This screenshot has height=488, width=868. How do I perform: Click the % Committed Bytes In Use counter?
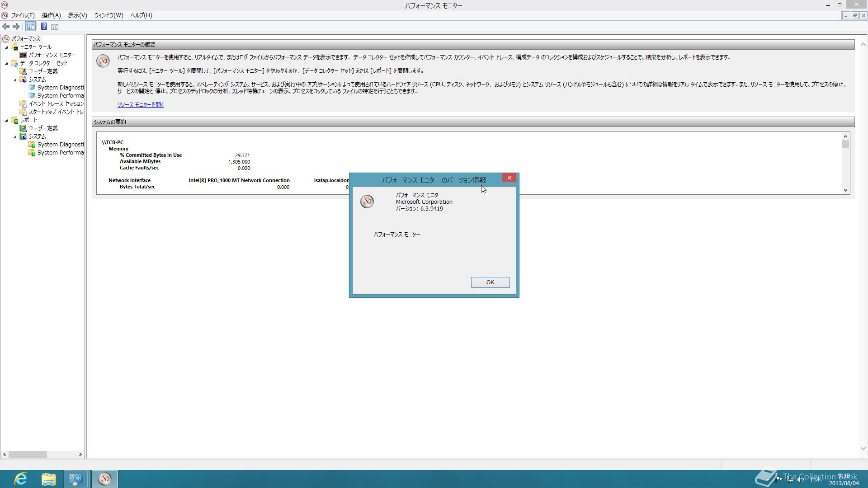pos(151,155)
